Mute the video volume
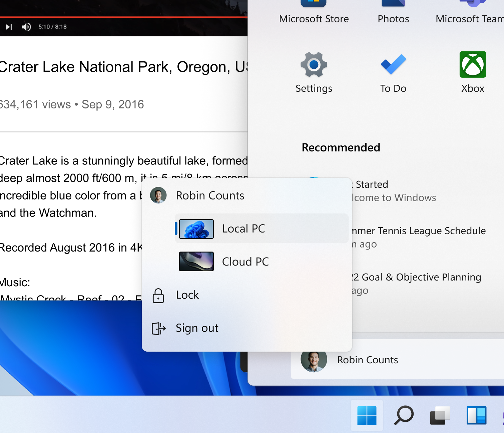 pos(26,27)
